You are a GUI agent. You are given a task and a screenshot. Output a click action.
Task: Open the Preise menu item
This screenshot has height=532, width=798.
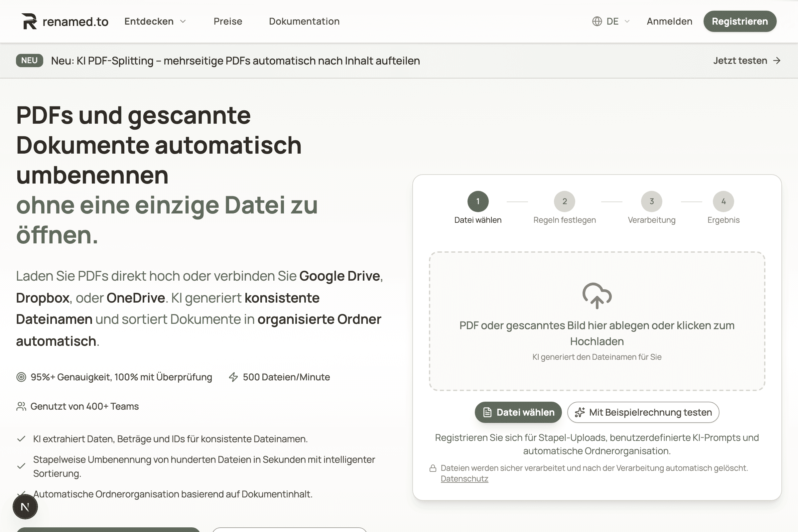coord(228,21)
